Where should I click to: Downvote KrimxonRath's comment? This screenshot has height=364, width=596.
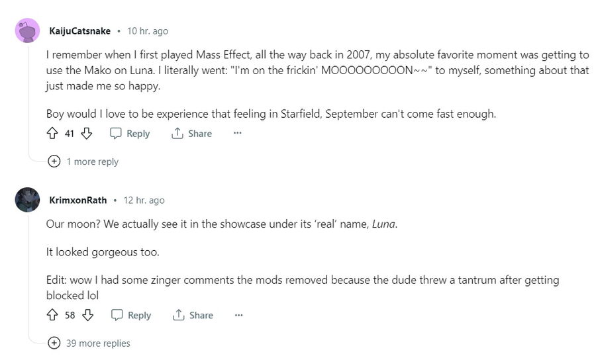point(87,315)
